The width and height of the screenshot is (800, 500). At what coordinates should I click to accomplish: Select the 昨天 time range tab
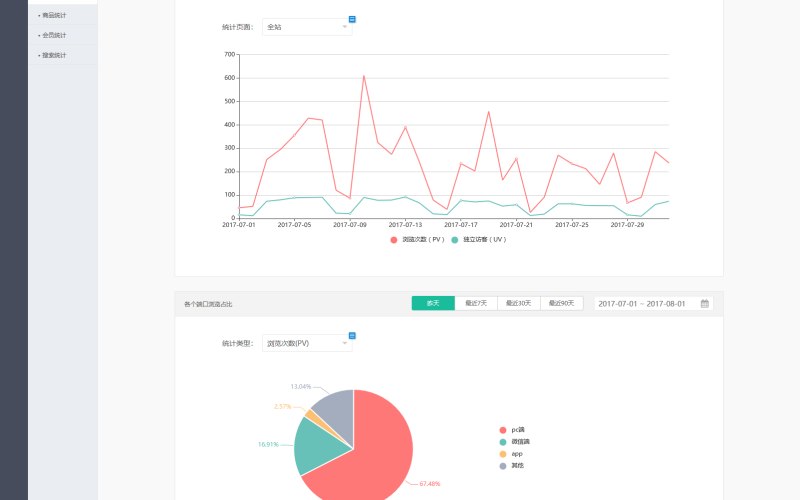433,303
